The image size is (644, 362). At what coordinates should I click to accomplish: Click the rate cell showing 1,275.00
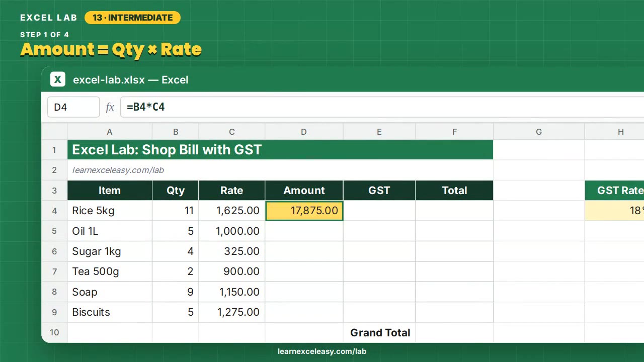pyautogui.click(x=232, y=312)
